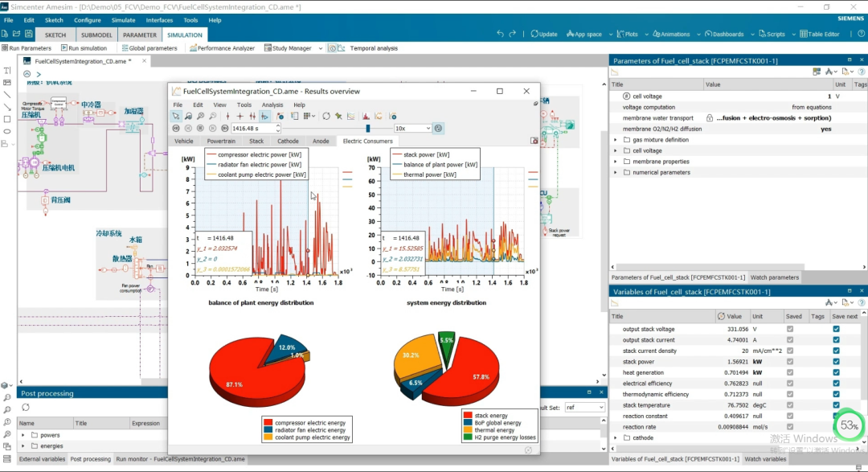
Task: Toggle Save next for heat generation
Action: (836, 373)
